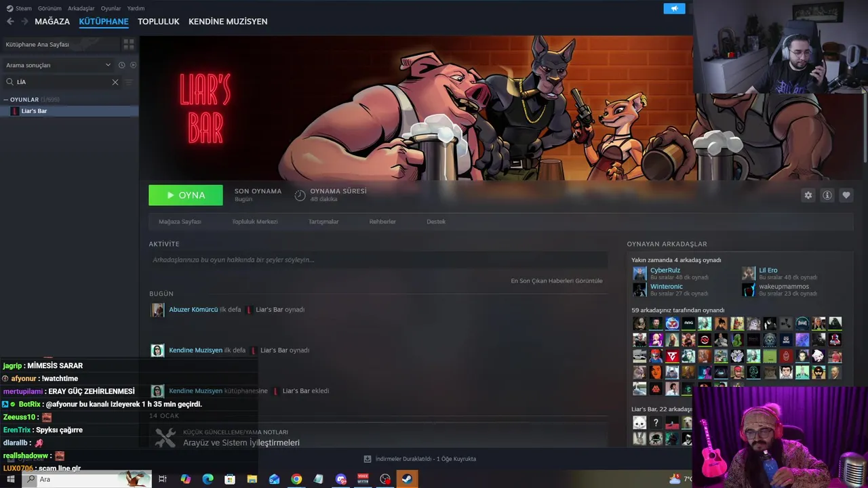This screenshot has width=868, height=488.
Task: Click the Windows Start button
Action: point(11,479)
